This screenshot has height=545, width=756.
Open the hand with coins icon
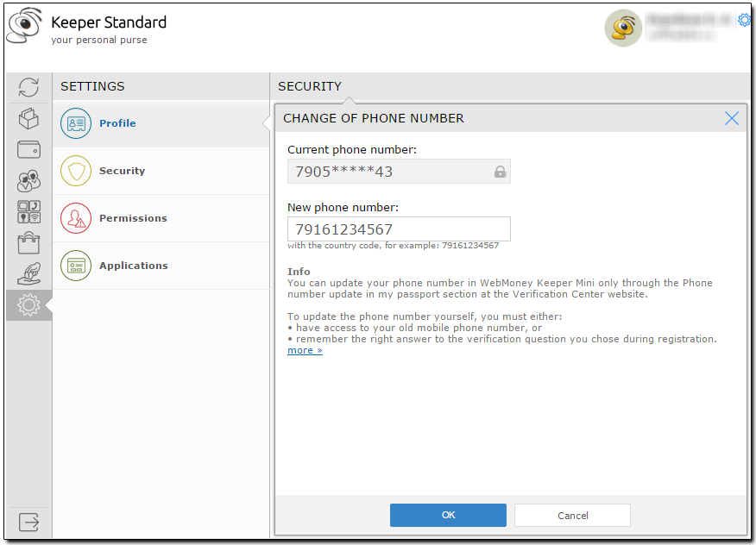28,273
